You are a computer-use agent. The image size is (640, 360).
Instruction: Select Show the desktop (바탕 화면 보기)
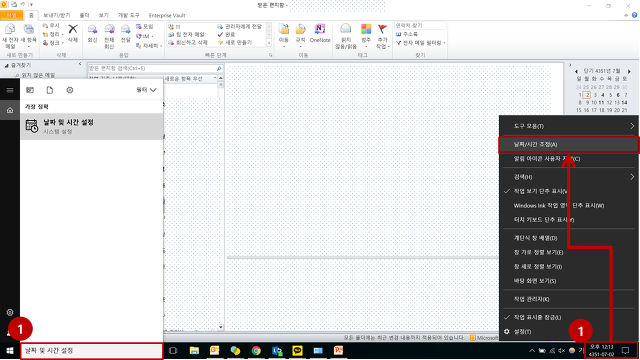click(x=569, y=281)
